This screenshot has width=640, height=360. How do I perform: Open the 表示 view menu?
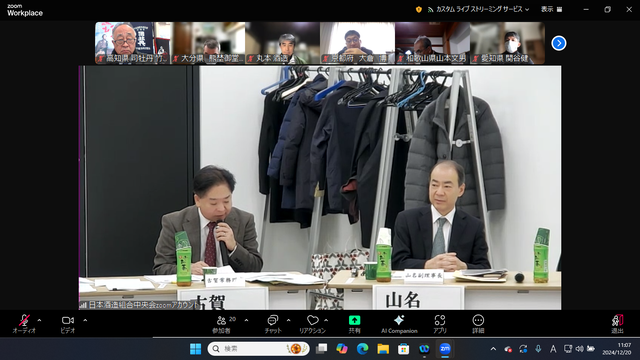tap(551, 9)
